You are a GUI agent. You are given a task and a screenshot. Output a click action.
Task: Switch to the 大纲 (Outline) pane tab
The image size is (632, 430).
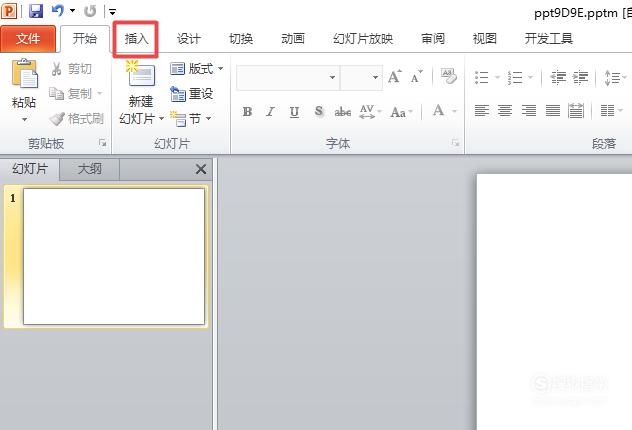pos(89,168)
